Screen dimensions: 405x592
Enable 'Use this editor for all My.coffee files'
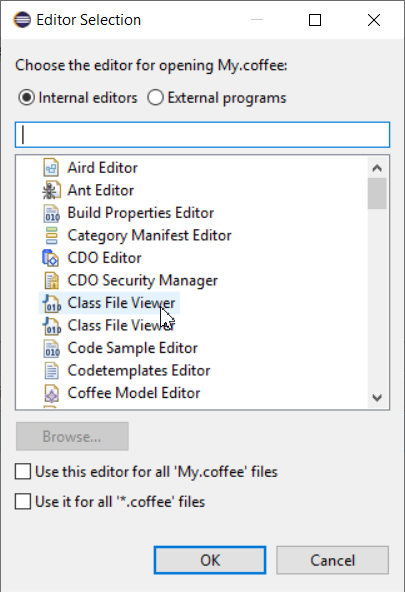[23, 472]
